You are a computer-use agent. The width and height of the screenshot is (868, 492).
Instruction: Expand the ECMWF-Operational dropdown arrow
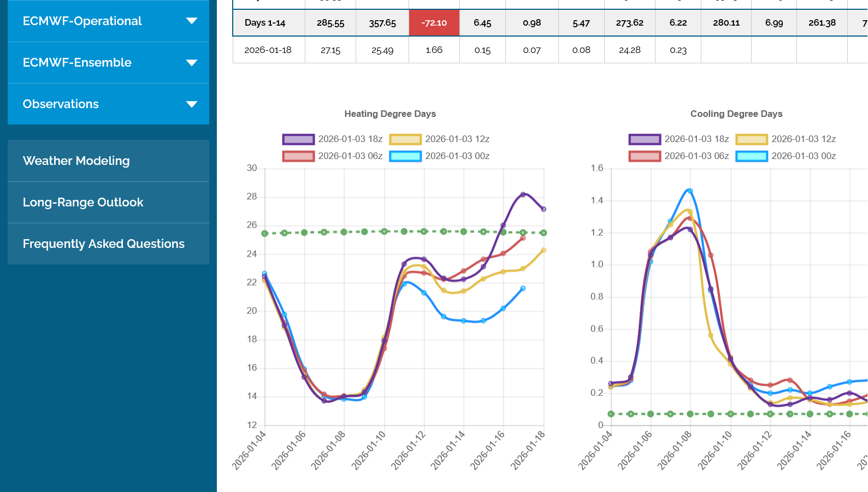191,21
